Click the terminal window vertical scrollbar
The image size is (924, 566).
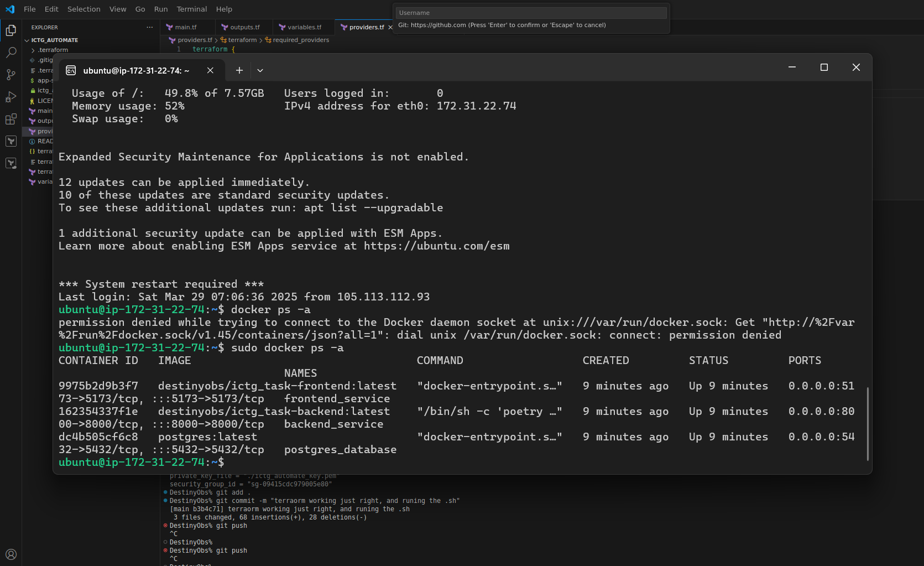coord(868,424)
